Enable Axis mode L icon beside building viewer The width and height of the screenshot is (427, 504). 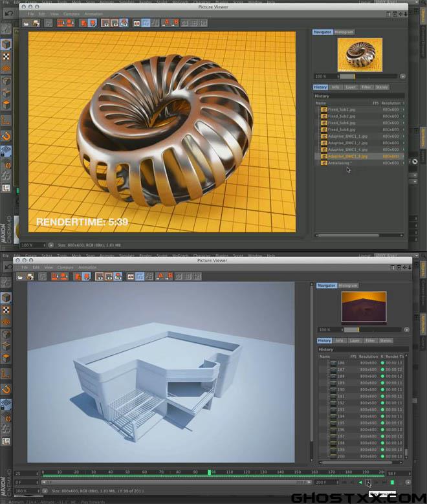[6, 374]
